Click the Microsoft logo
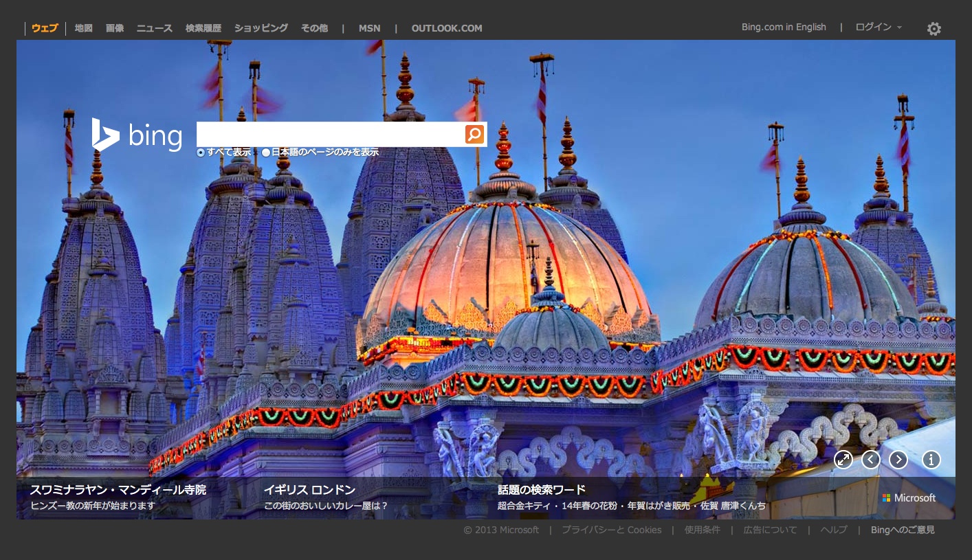 click(909, 498)
